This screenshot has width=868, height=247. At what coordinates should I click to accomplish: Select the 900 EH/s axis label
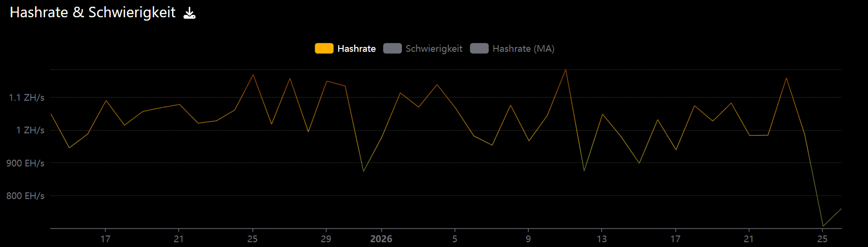point(25,163)
